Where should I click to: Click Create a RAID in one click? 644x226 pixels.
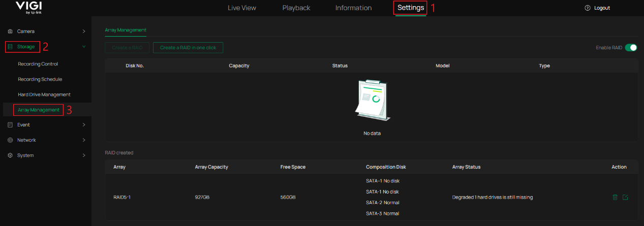(x=188, y=48)
